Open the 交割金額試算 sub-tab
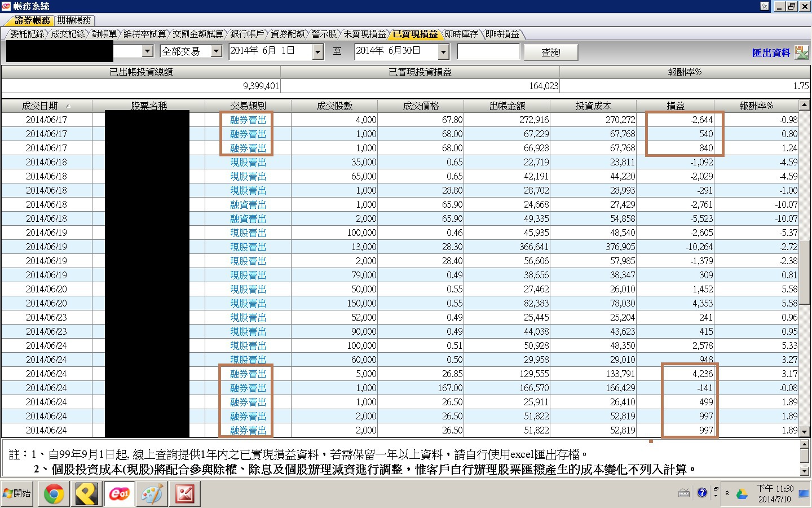 [x=198, y=34]
